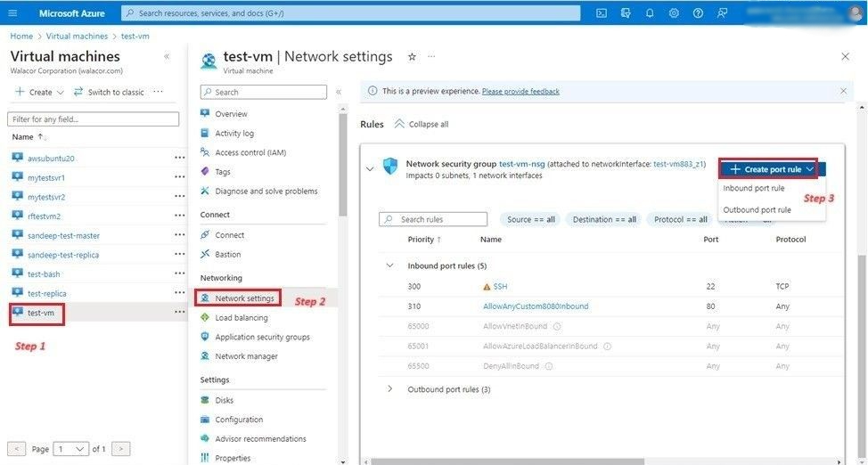This screenshot has height=465, width=868.
Task: Follow the Please provide feedback link
Action: pos(521,92)
